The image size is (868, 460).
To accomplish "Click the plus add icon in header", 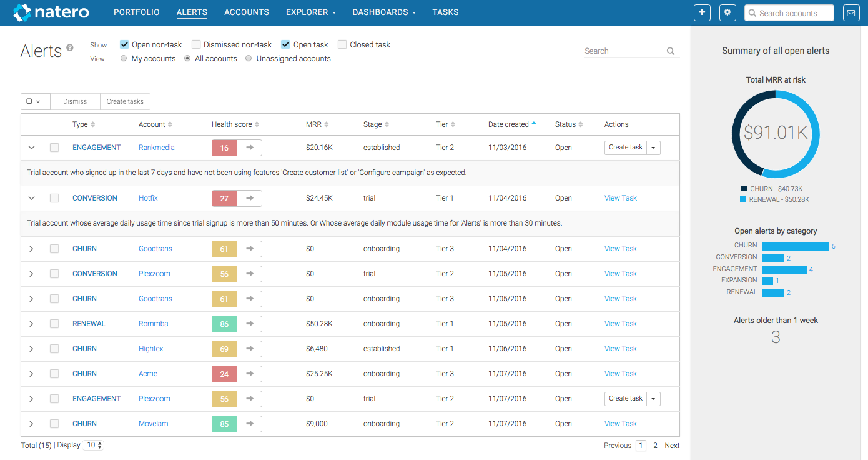I will (x=702, y=12).
